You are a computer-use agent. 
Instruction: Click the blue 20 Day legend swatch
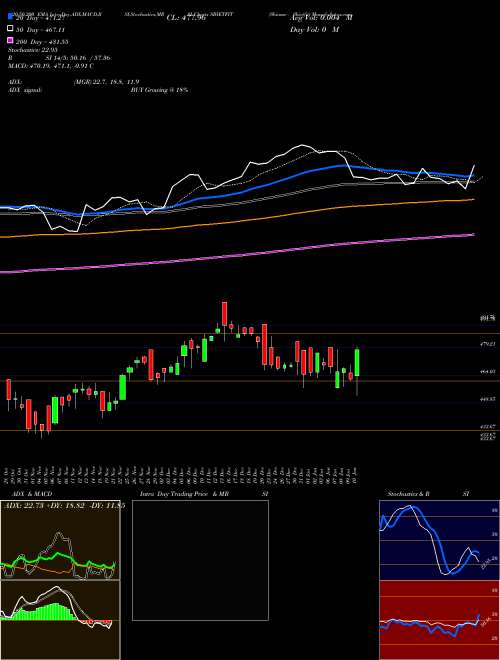[11, 18]
